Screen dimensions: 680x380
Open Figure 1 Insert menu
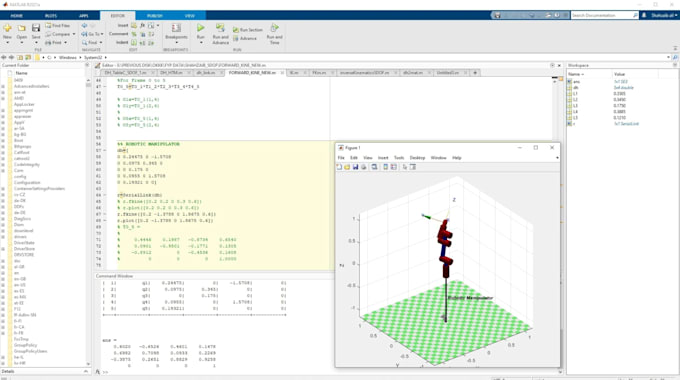tap(383, 158)
